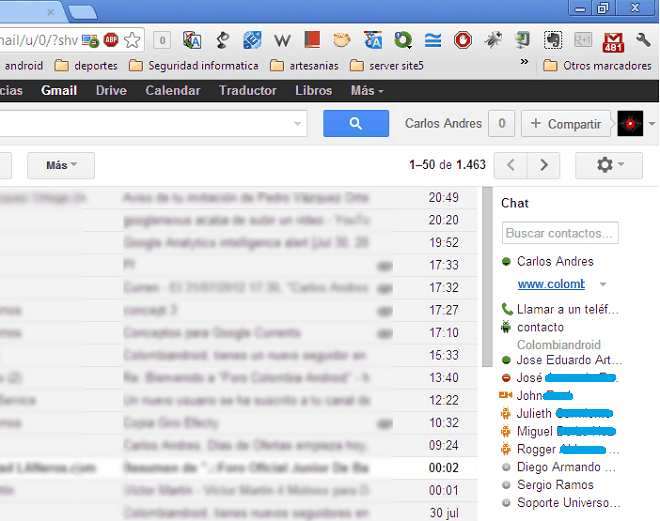
Task: Open the email received at 00:02
Action: click(x=239, y=468)
